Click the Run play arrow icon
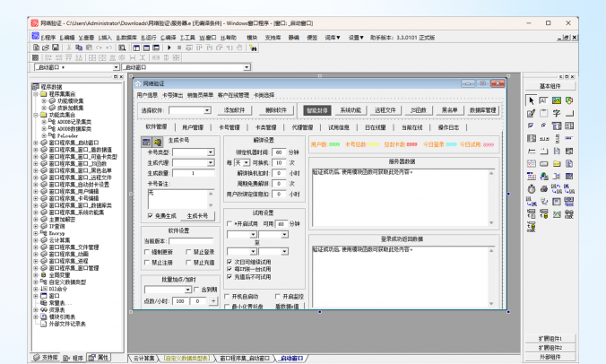 169,48
